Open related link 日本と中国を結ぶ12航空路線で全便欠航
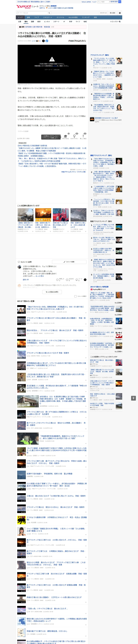Image resolution: width=138 pixels, height=644 pixels. coord(32,146)
